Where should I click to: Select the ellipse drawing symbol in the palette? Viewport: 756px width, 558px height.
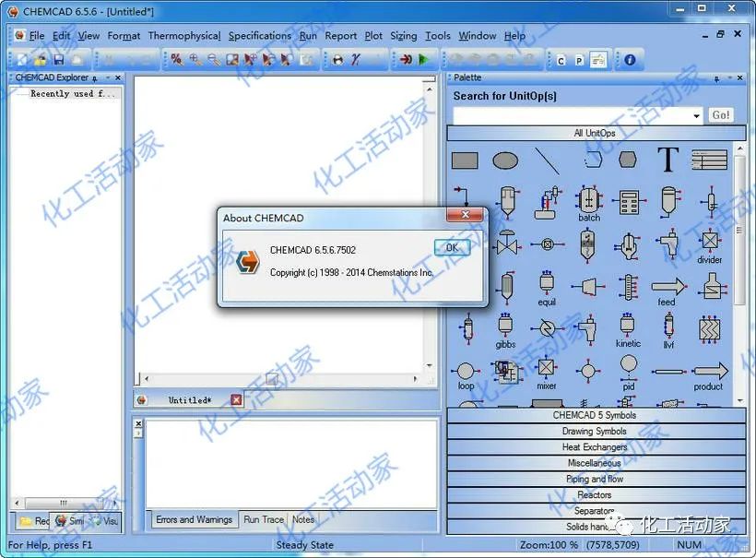coord(505,160)
